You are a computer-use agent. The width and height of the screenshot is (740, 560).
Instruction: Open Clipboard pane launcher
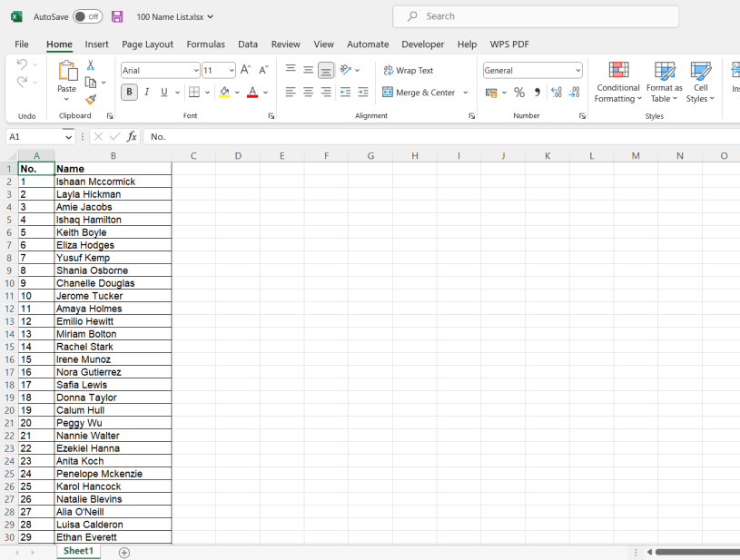coord(110,116)
